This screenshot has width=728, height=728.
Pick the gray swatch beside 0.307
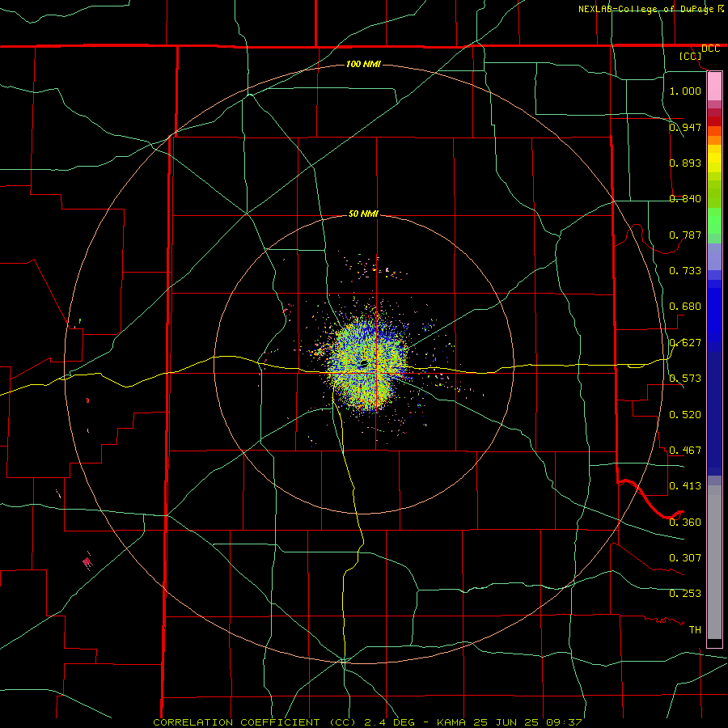pos(714,562)
